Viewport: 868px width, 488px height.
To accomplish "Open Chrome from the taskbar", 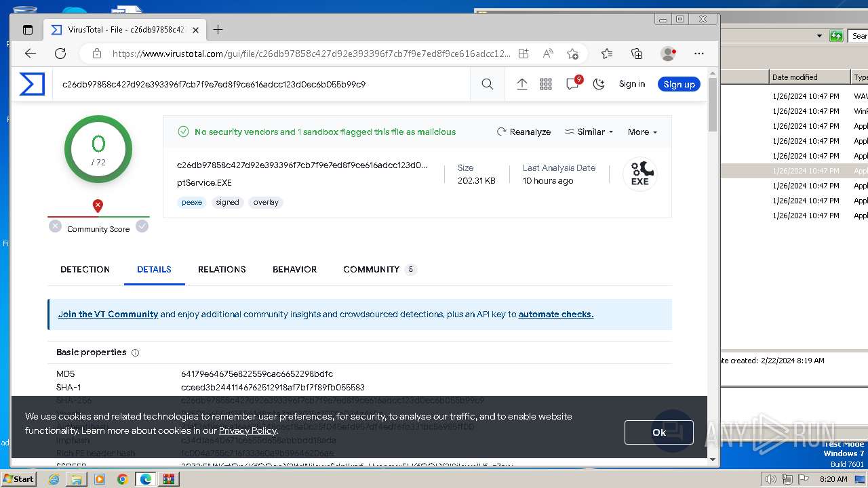I will pos(122,479).
